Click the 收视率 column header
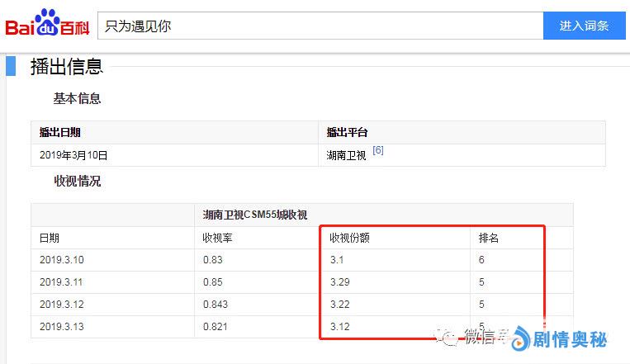Screen dimensions: 630x364 tap(217, 238)
